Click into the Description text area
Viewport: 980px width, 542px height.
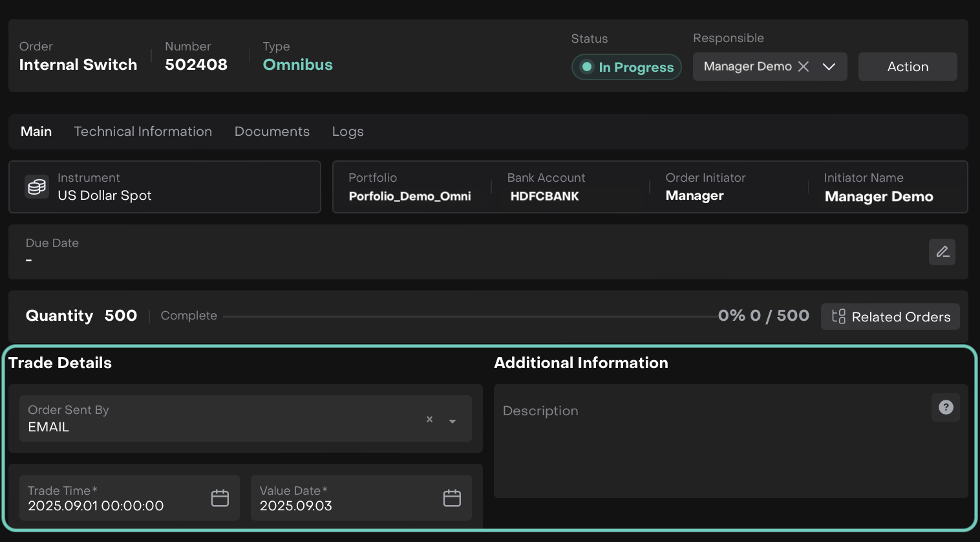click(x=711, y=453)
